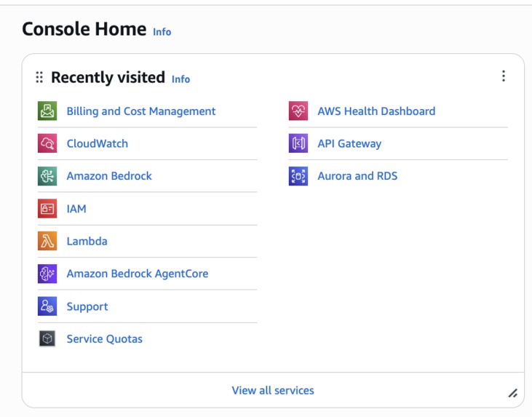Click Info next to Recently visited
Screen dimensions: 532x417
pyautogui.click(x=180, y=79)
